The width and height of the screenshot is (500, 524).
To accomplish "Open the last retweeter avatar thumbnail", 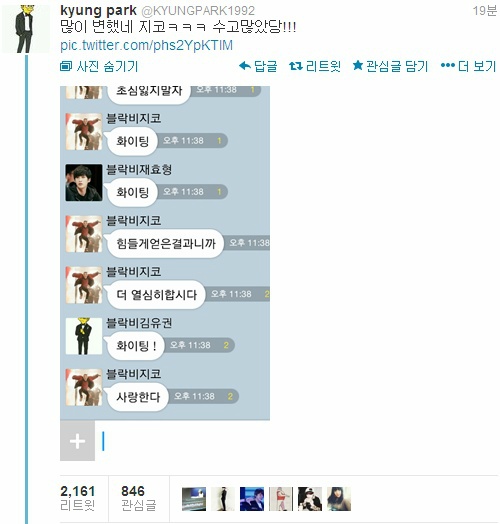I will [x=339, y=499].
